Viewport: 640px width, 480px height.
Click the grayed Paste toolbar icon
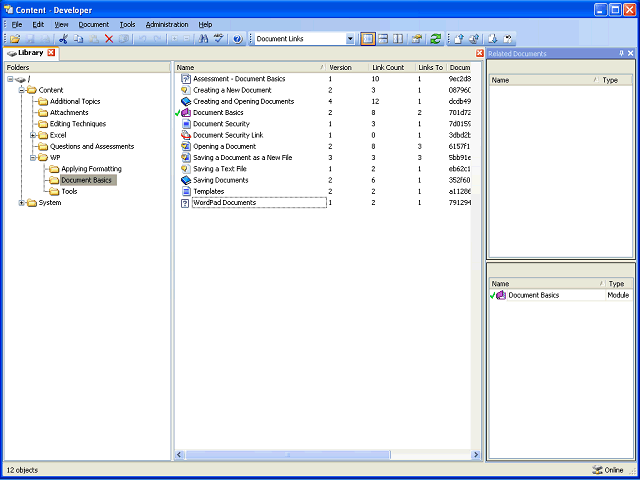(x=93, y=39)
